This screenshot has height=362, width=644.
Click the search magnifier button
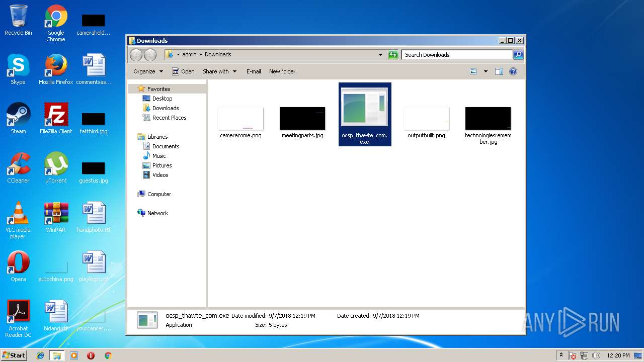click(518, 55)
